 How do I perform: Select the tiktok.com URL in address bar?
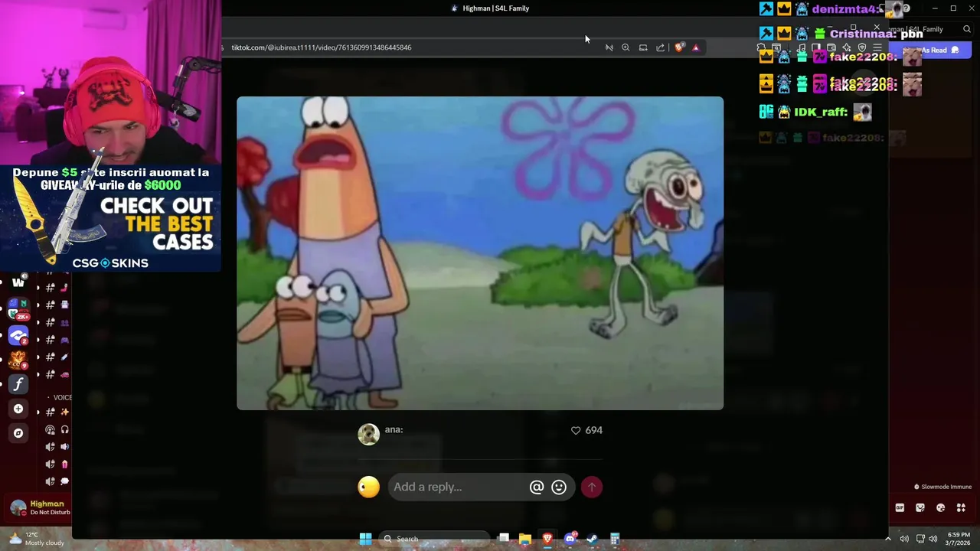(x=322, y=47)
